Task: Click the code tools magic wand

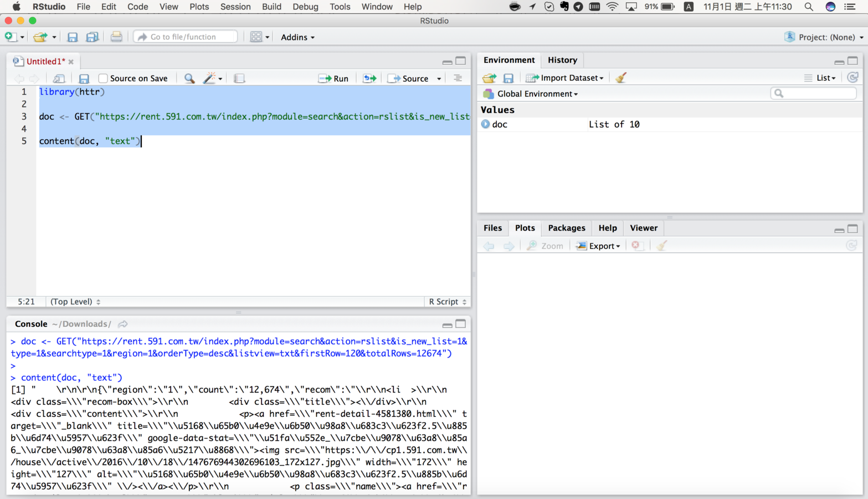Action: pos(209,79)
